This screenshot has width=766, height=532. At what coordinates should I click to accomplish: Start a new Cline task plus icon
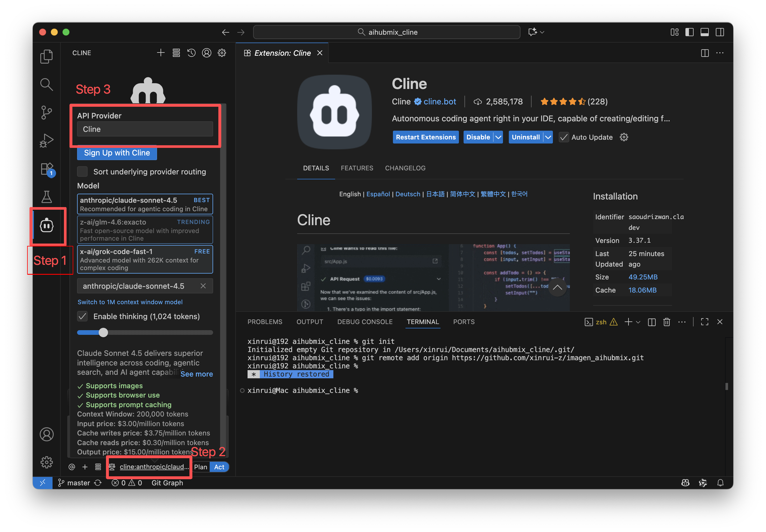161,53
